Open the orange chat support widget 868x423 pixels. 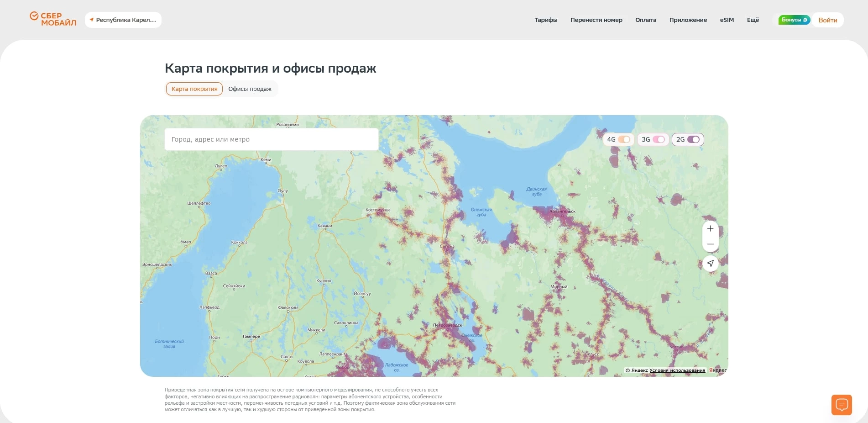842,405
